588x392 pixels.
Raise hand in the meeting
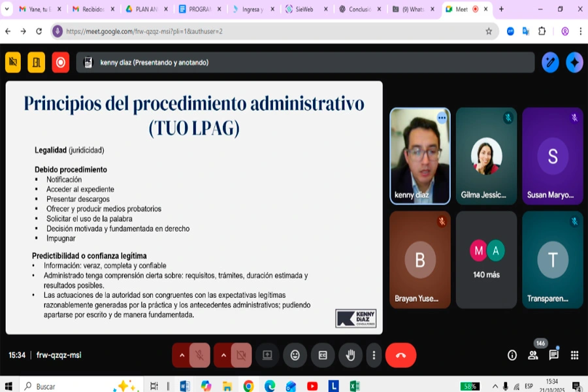tap(350, 355)
